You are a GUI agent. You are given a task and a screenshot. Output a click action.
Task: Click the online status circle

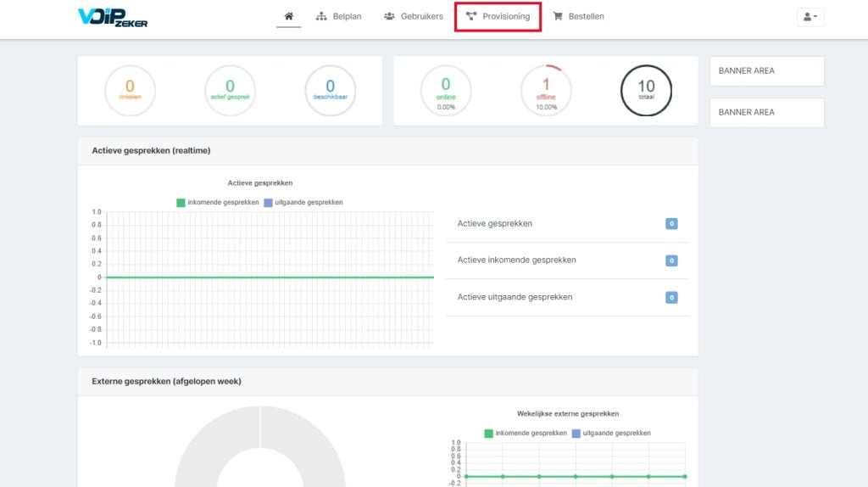click(x=446, y=90)
